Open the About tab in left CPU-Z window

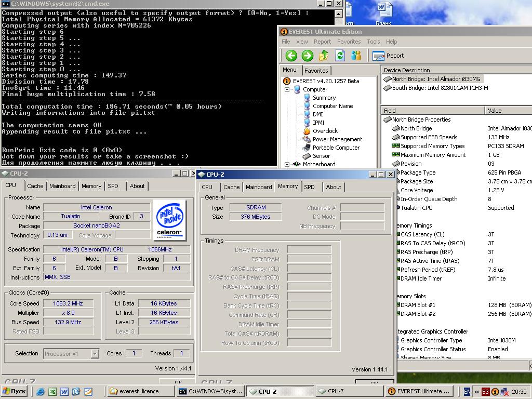[137, 186]
